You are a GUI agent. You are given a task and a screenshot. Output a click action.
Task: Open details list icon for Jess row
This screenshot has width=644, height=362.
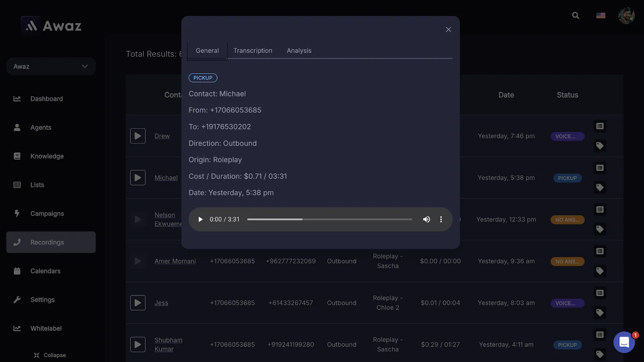(600, 293)
